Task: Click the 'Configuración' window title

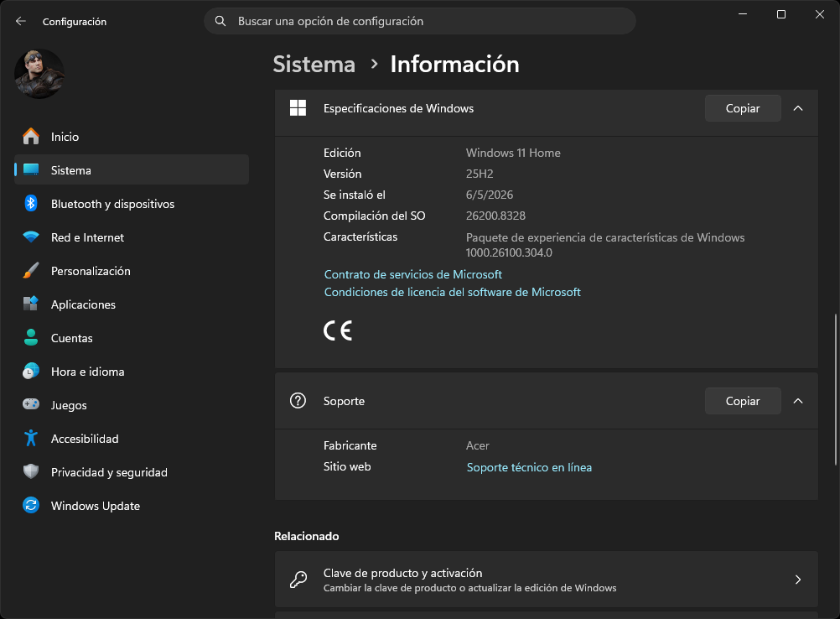Action: click(75, 22)
